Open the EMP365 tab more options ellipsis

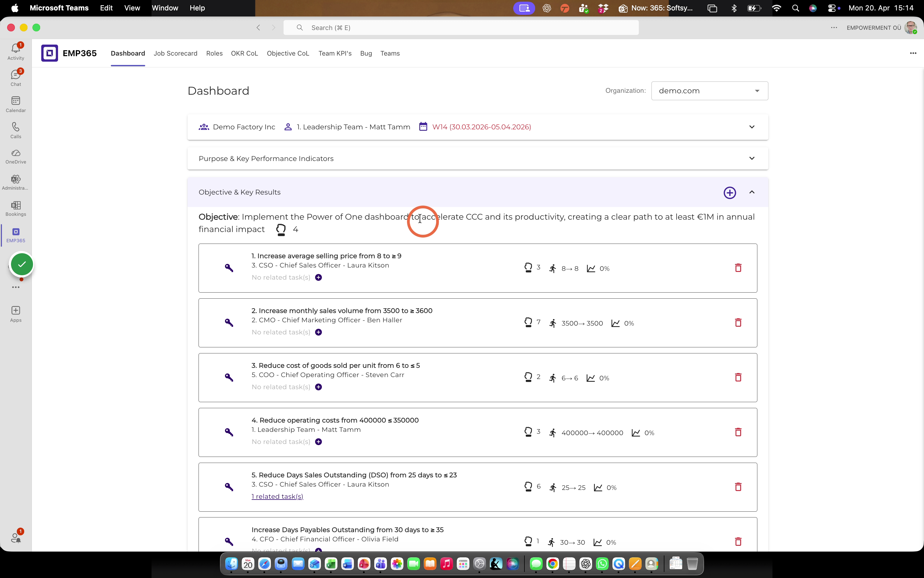coord(913,53)
